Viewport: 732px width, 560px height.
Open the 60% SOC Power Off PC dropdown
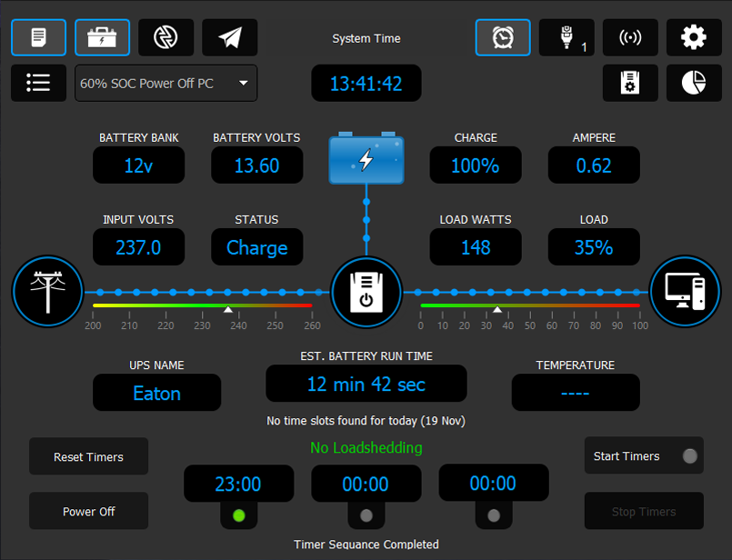coord(165,83)
